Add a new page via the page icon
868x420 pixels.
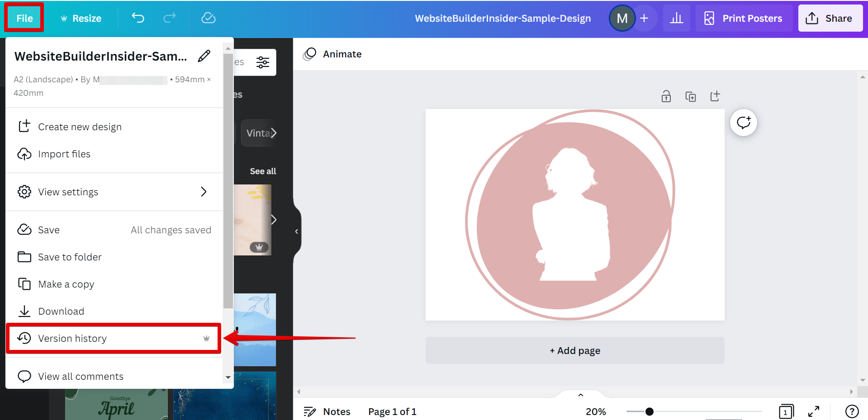click(715, 96)
